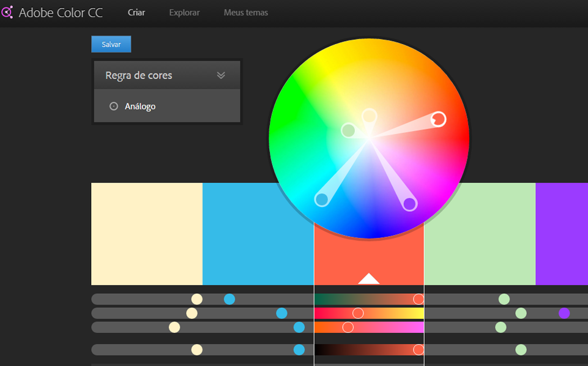
Task: Select the cream color swatch
Action: tap(146, 234)
